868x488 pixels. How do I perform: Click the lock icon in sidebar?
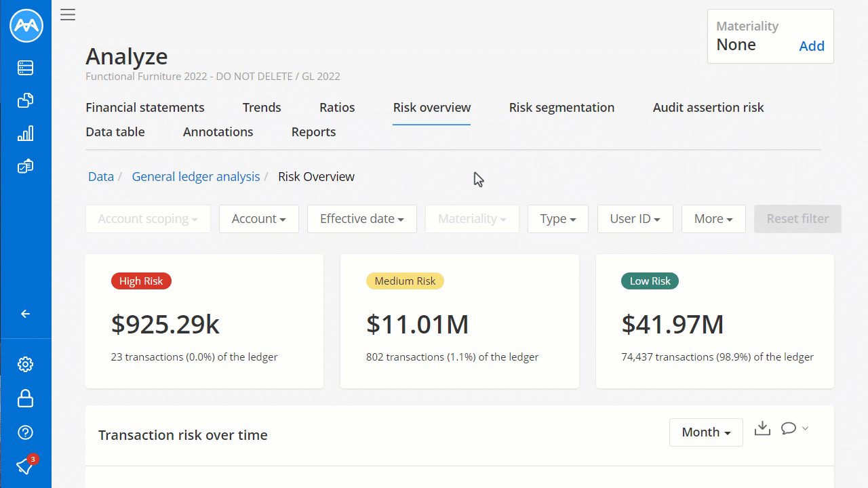pos(26,399)
